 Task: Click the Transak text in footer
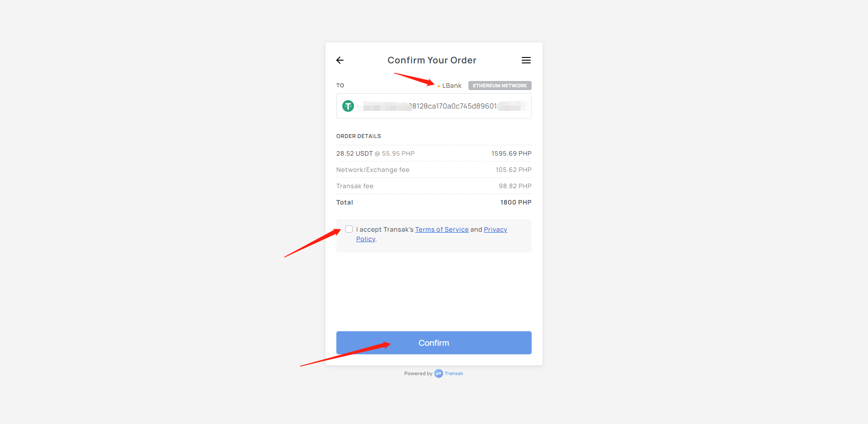coord(453,373)
